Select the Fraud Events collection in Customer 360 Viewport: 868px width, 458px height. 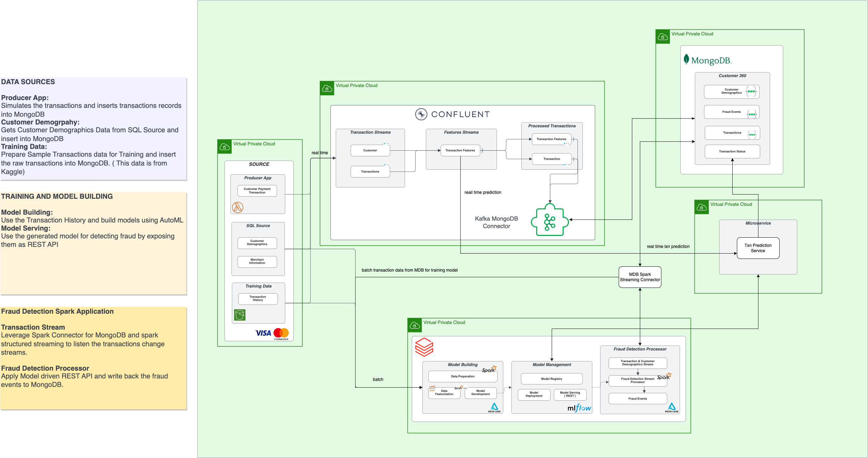(731, 112)
